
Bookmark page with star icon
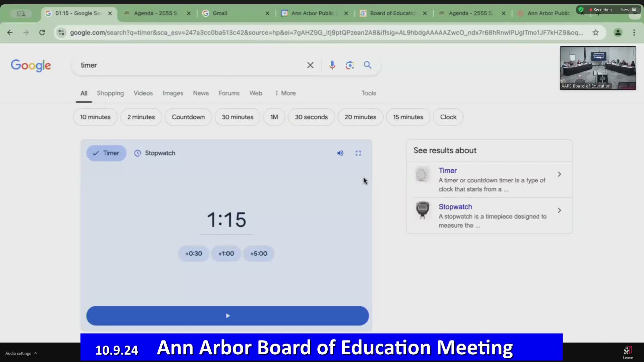coord(595,33)
